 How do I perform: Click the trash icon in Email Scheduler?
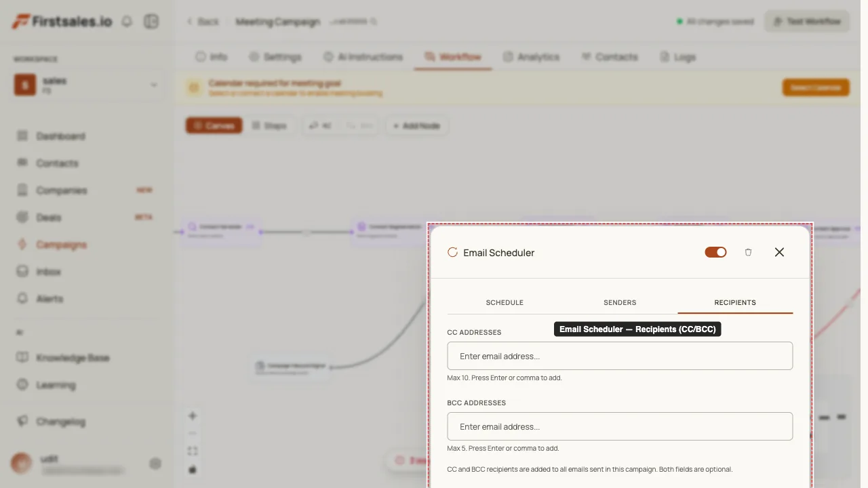[748, 252]
